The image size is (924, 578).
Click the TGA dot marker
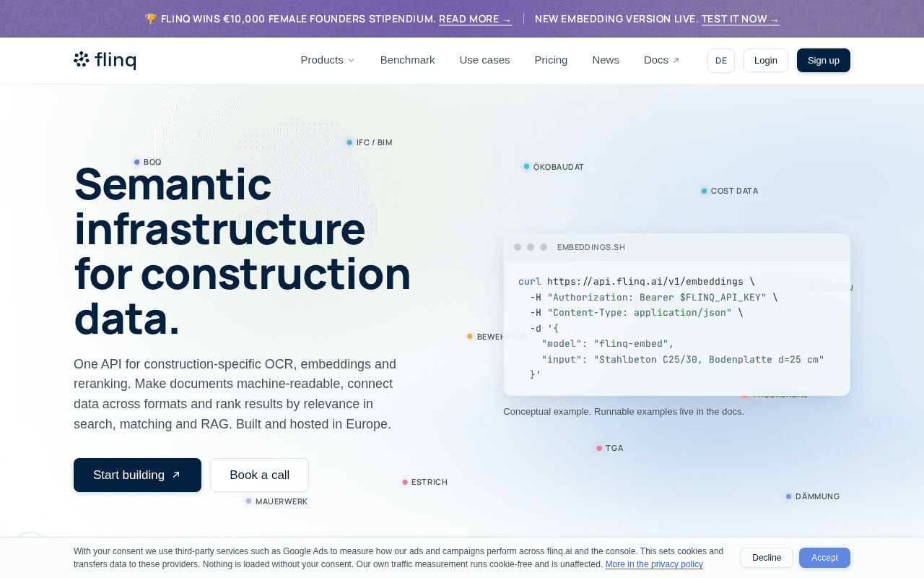pyautogui.click(x=599, y=448)
